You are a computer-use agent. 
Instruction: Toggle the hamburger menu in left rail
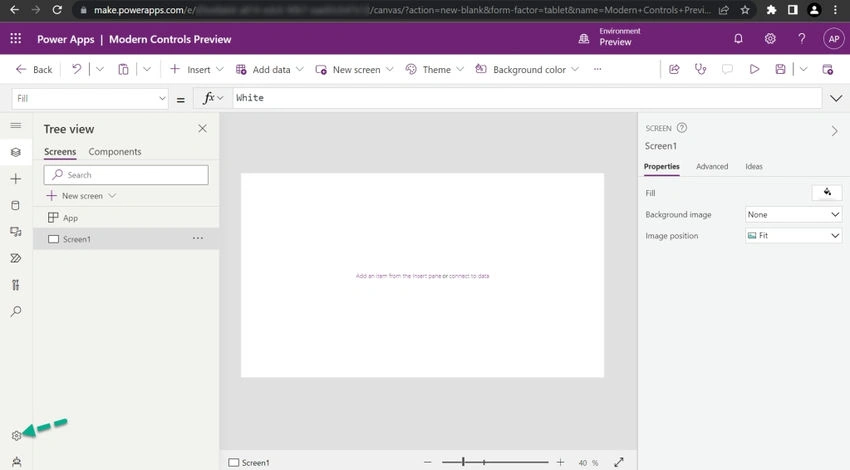pos(16,125)
